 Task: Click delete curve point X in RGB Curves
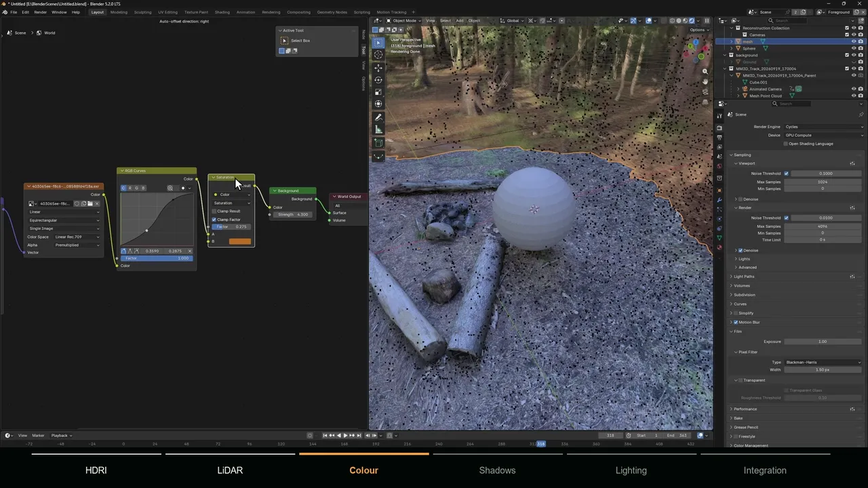[189, 251]
